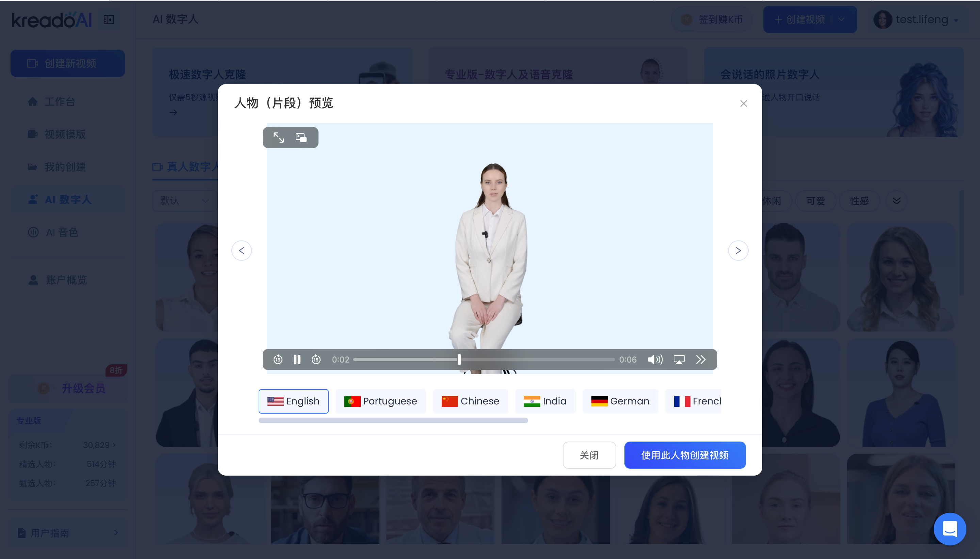Click the 关闭 button
Screen dimensions: 980x559
pyautogui.click(x=589, y=455)
